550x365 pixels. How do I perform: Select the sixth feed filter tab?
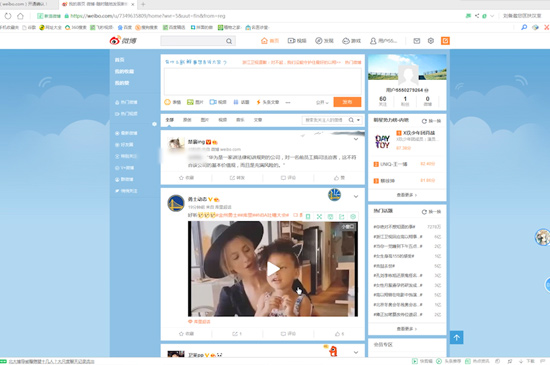258,120
